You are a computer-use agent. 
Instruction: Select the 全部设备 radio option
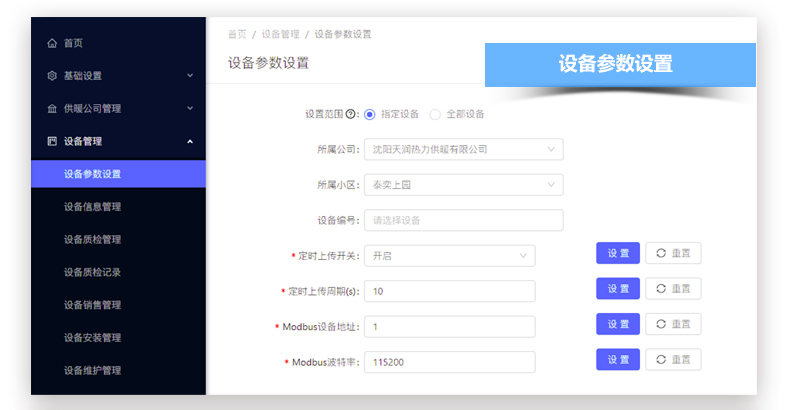point(435,114)
